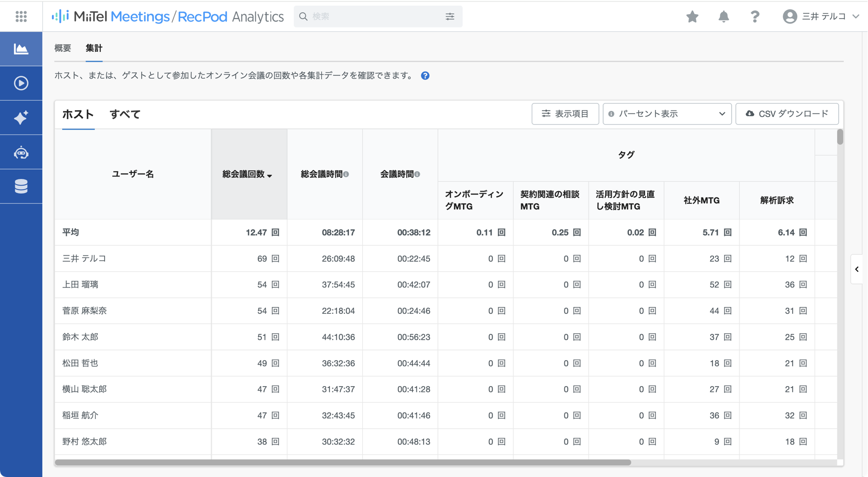Image resolution: width=868 pixels, height=477 pixels.
Task: Open the apps grid launcher icon
Action: pos(21,17)
